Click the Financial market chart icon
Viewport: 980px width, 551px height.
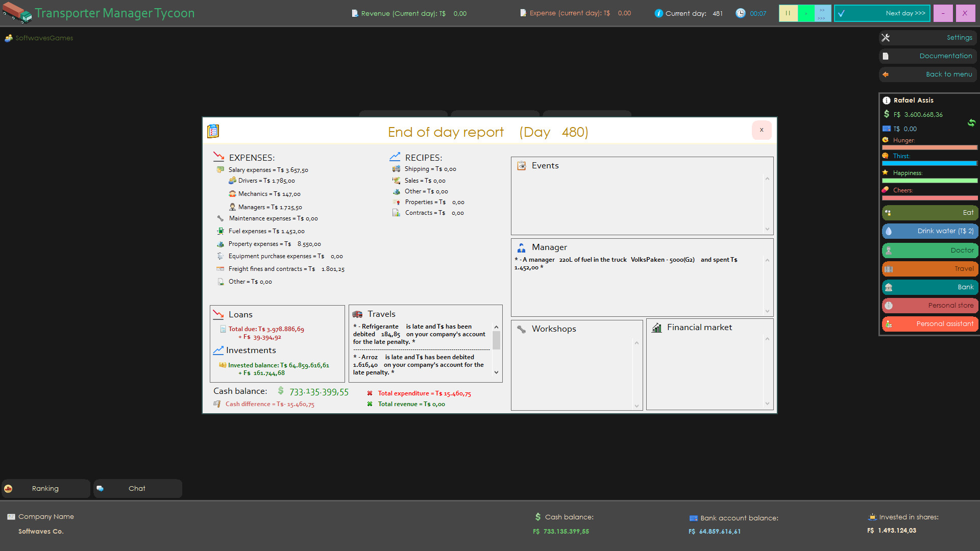[x=657, y=327]
